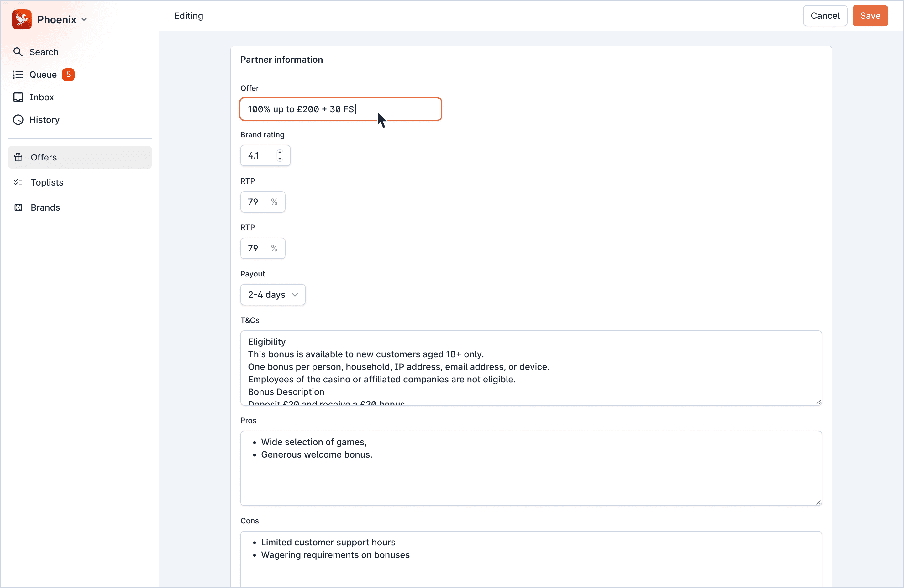Viewport: 904px width, 588px height.
Task: Click the Toplists checklist icon
Action: pos(18,182)
